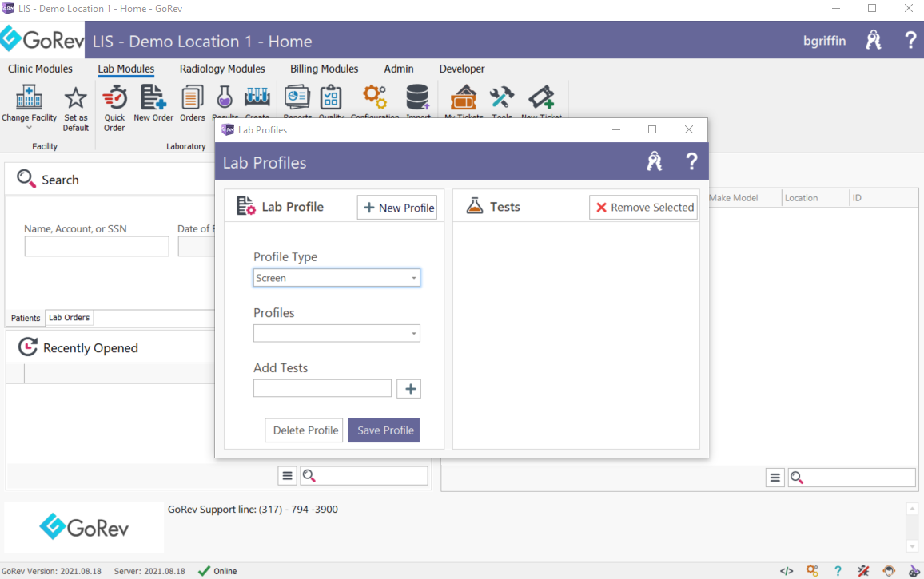Click the ID column header
This screenshot has height=579, width=924.
[x=884, y=198]
